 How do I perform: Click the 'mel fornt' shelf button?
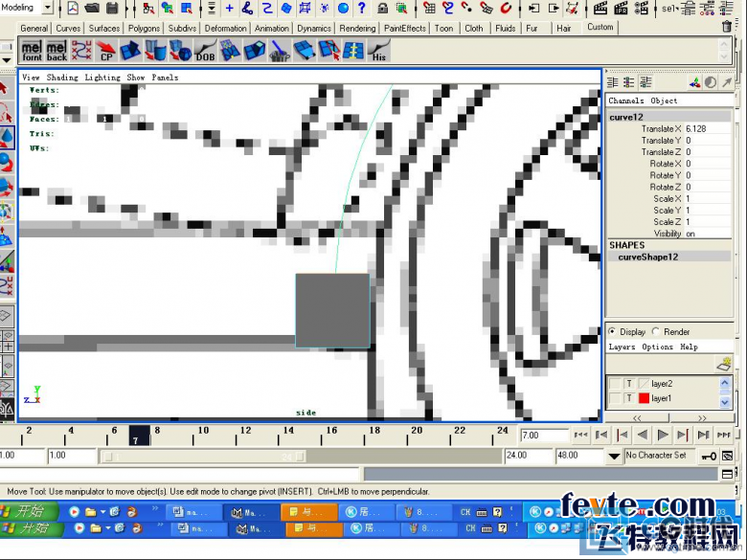32,51
